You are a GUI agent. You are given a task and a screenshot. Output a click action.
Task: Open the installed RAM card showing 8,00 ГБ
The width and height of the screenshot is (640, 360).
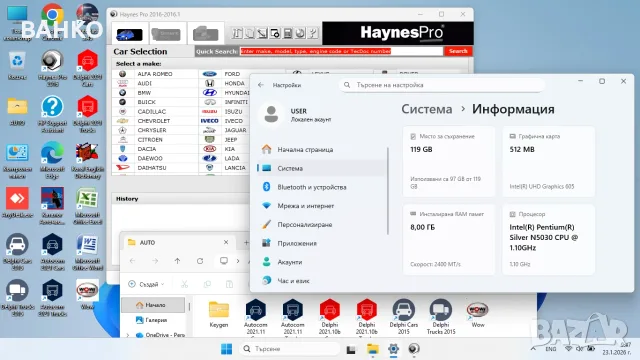coord(449,240)
